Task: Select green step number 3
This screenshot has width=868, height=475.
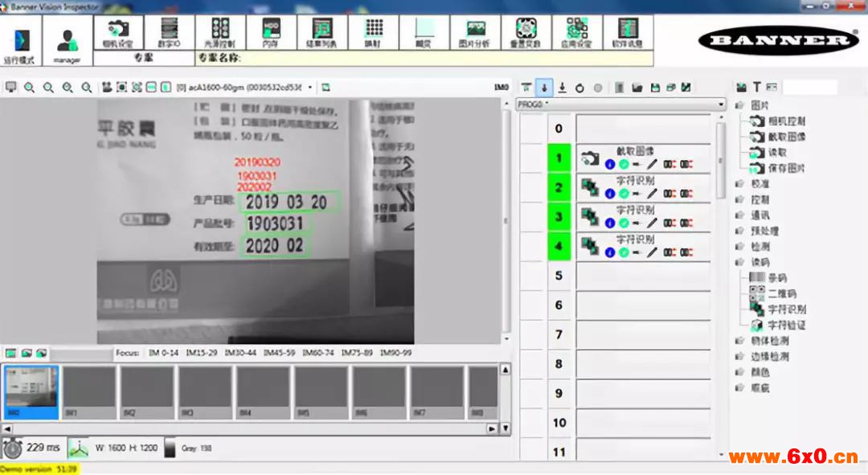Action: tap(559, 216)
